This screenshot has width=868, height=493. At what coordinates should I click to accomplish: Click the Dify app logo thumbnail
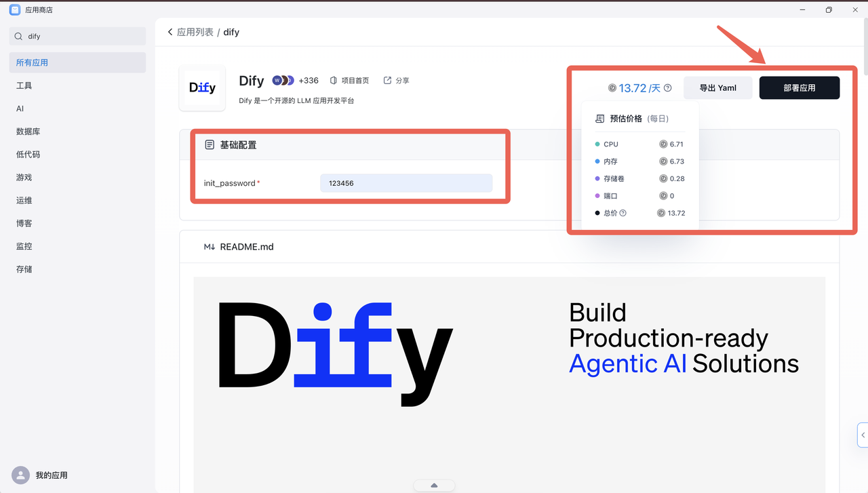pos(202,87)
